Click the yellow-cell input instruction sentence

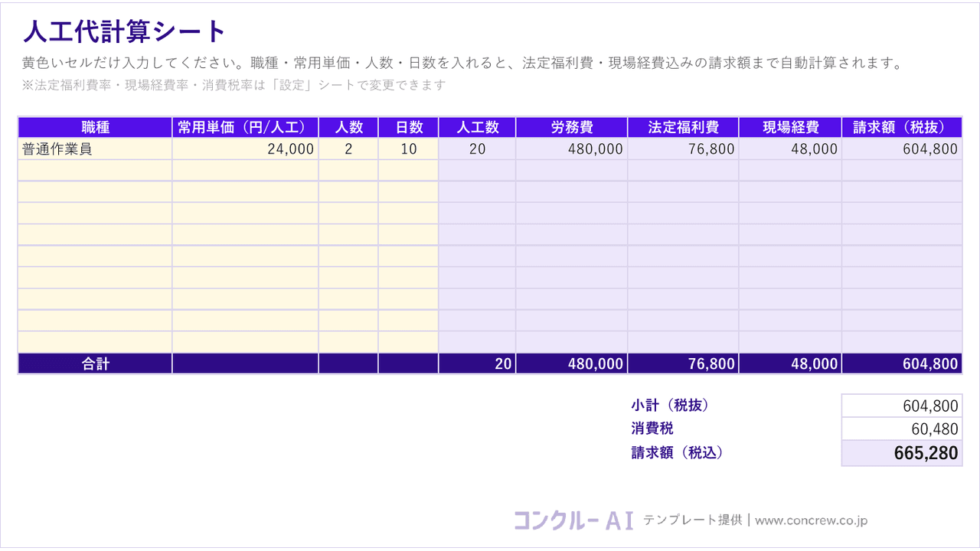click(462, 64)
